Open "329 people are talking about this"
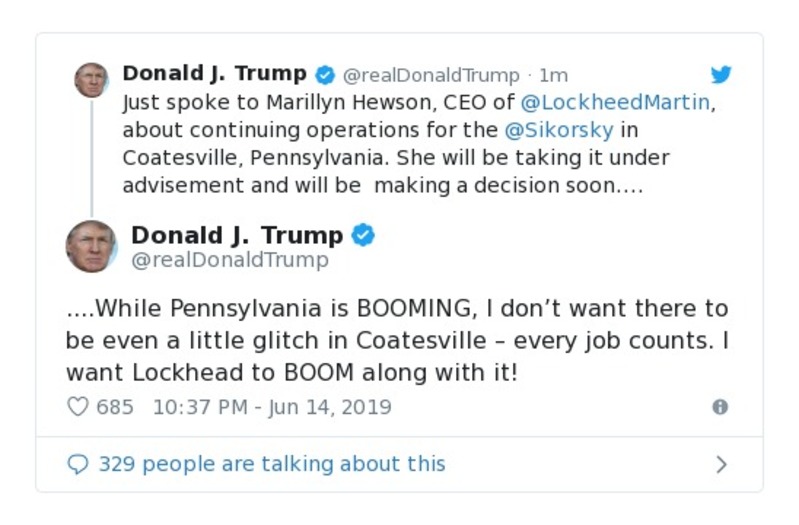Image resolution: width=799 pixels, height=525 pixels. [271, 464]
